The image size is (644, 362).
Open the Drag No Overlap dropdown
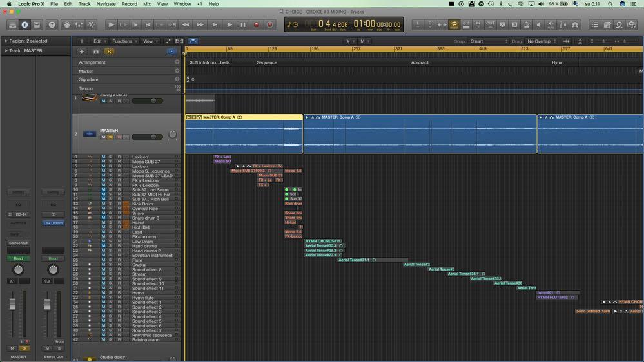(542, 41)
